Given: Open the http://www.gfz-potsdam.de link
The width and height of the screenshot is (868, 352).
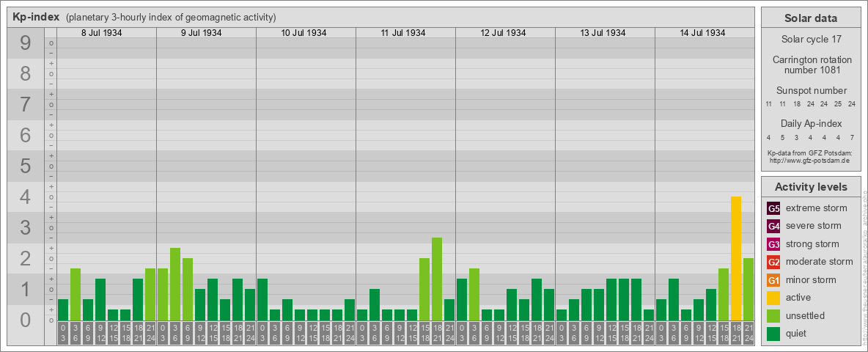Looking at the screenshot, I should pyautogui.click(x=810, y=160).
